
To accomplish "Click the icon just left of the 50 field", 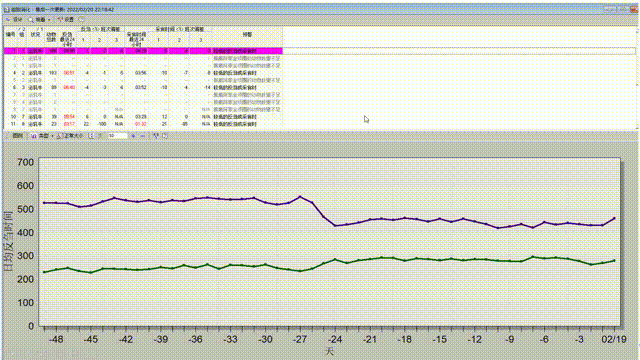I will click(x=100, y=136).
